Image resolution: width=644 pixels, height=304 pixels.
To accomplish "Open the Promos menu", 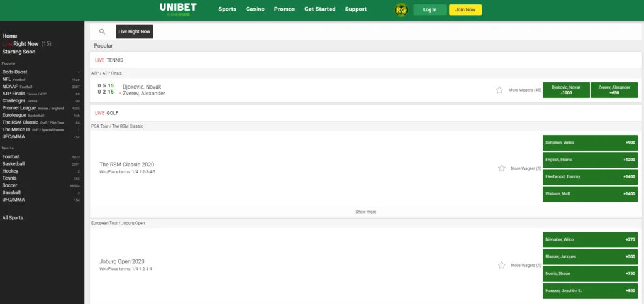I will click(285, 9).
